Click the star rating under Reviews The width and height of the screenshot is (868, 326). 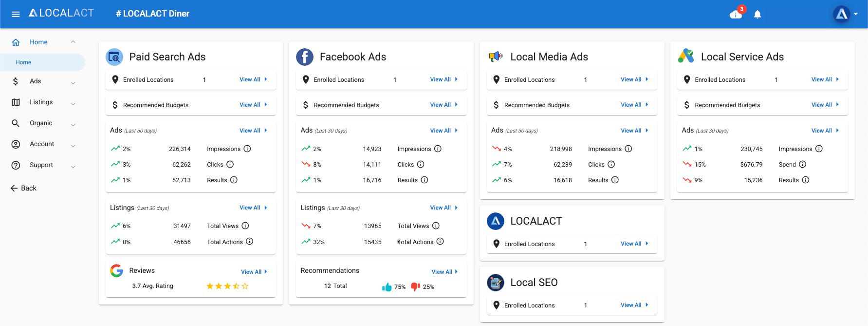pos(227,286)
